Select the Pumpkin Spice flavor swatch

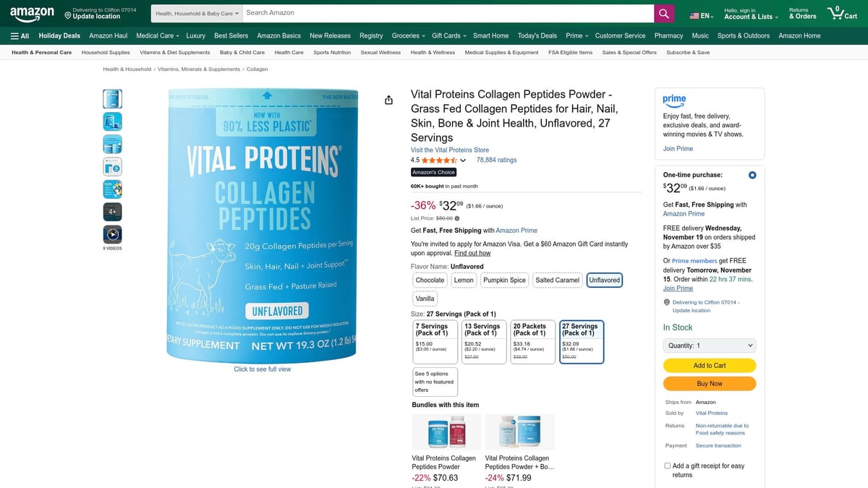click(x=504, y=280)
